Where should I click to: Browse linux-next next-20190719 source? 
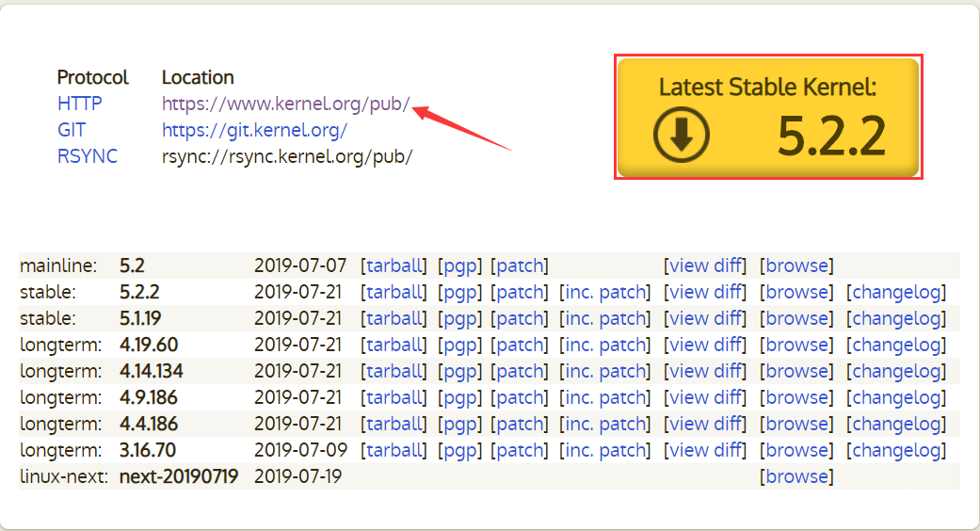(796, 476)
